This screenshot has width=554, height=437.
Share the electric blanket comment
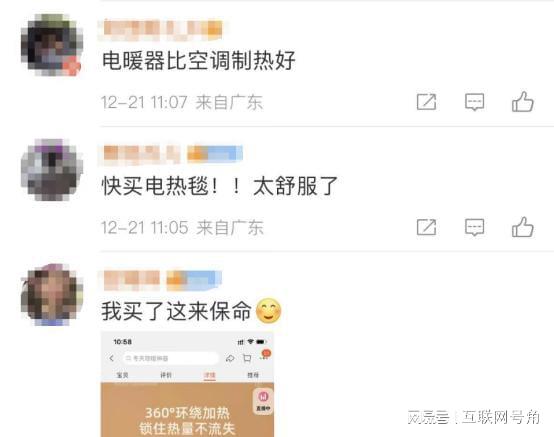(426, 227)
